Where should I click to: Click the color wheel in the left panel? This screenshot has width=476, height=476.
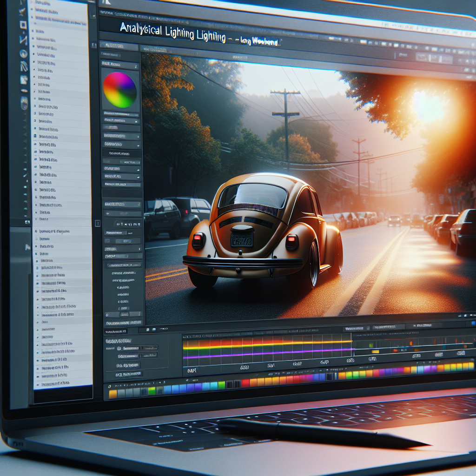point(119,90)
